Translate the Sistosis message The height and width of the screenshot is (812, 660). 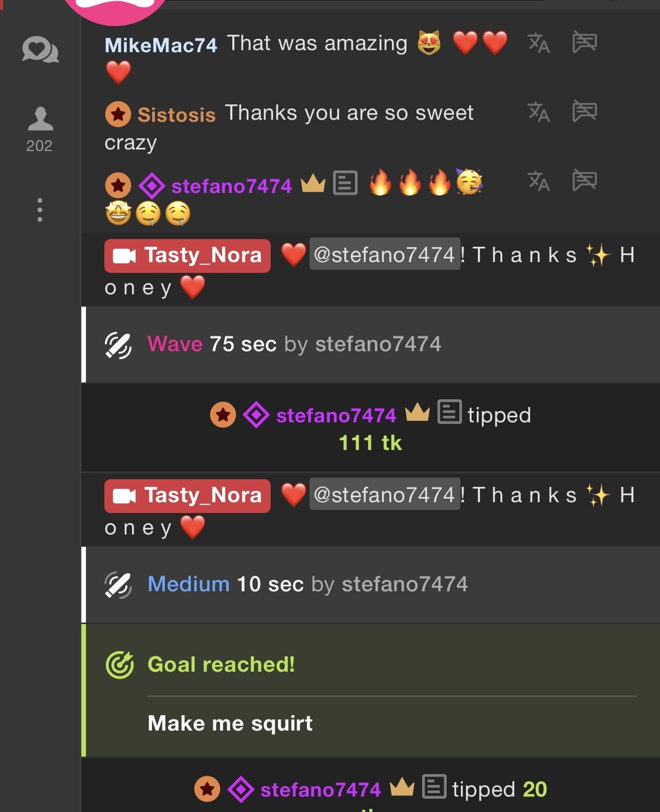539,112
